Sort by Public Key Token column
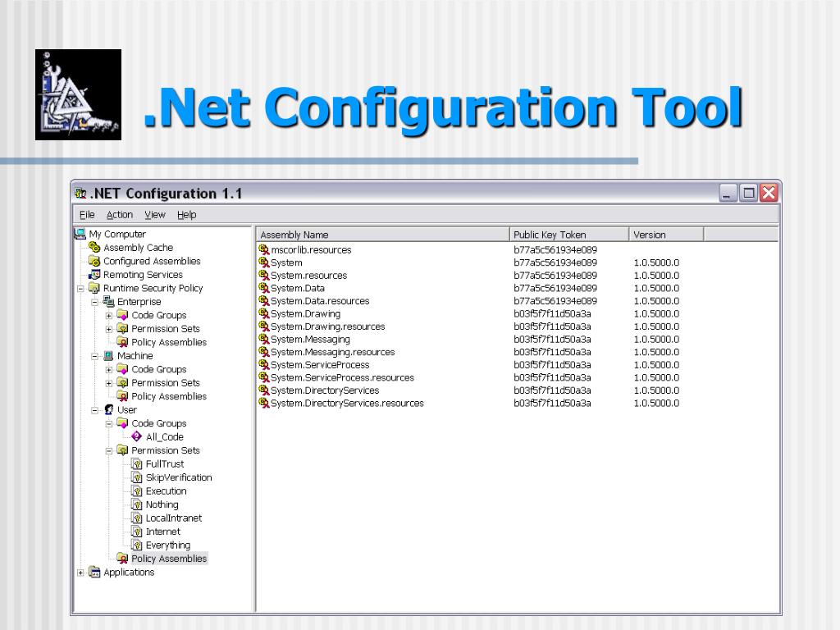840x630 pixels. pos(569,235)
